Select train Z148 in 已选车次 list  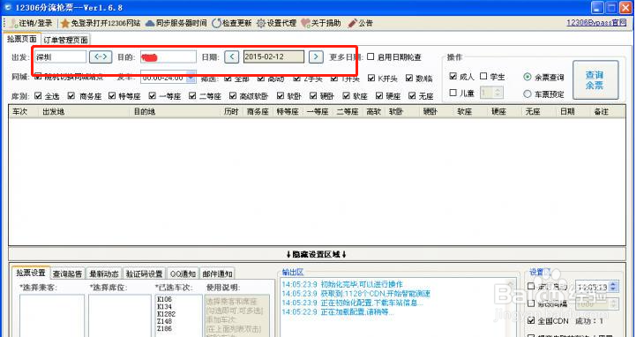coord(164,321)
